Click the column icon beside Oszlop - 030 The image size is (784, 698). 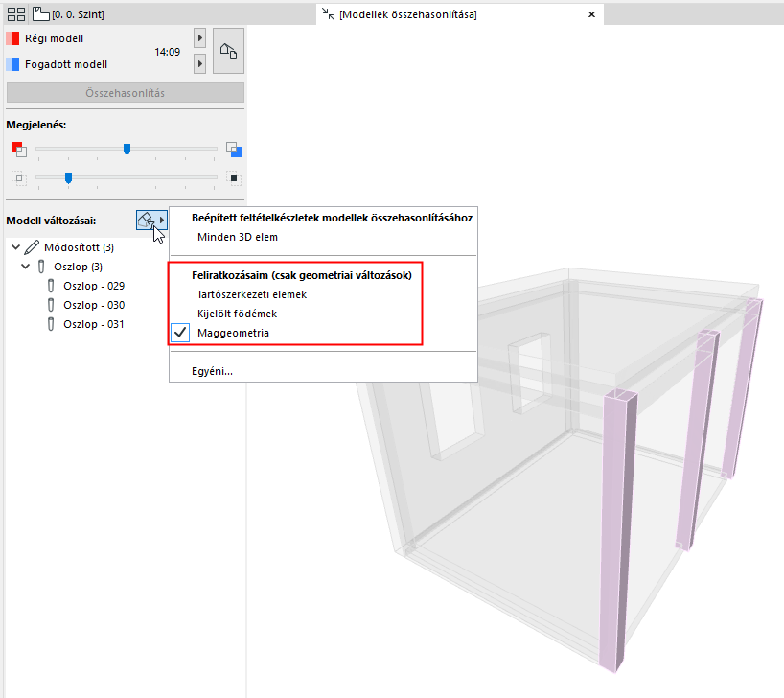click(51, 305)
